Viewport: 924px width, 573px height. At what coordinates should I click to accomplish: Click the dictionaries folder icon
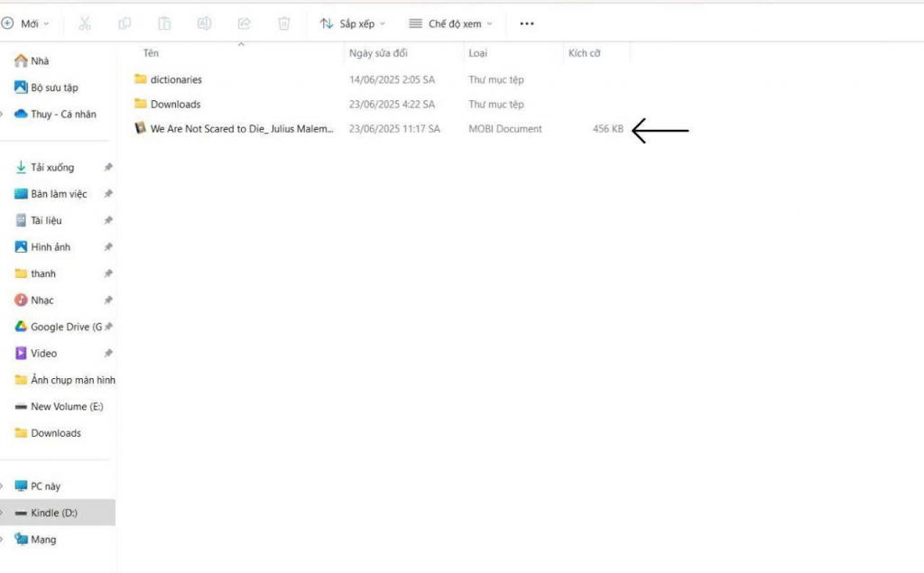(x=140, y=79)
